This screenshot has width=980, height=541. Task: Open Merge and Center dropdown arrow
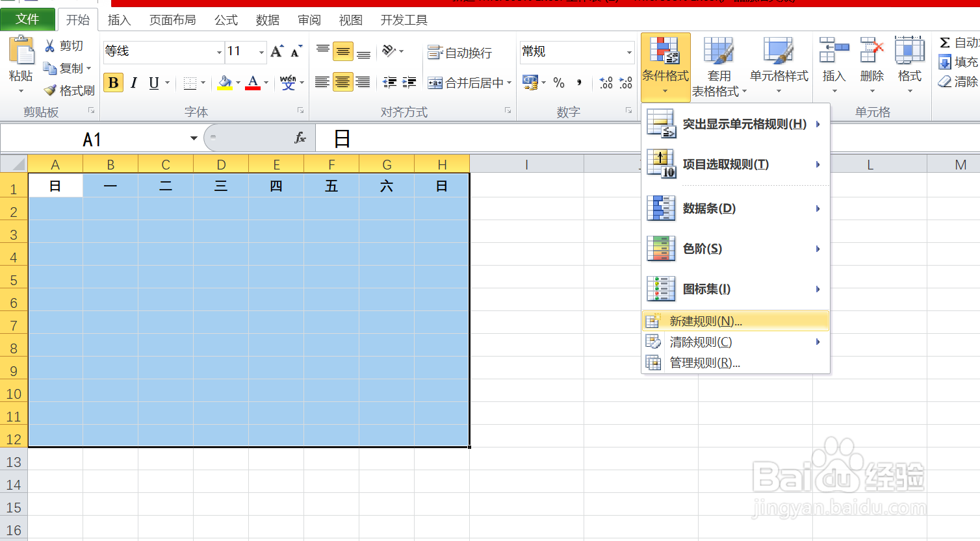point(509,82)
